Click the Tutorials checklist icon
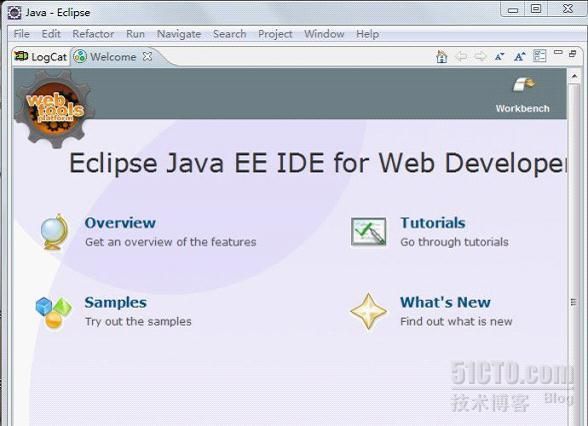Viewport: 588px width, 426px height. pos(368,232)
